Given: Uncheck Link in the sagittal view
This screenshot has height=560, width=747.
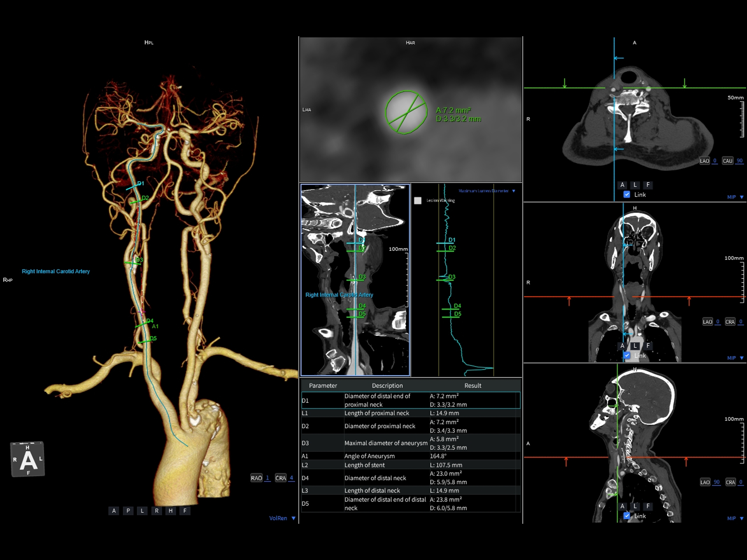Looking at the screenshot, I should (x=626, y=516).
